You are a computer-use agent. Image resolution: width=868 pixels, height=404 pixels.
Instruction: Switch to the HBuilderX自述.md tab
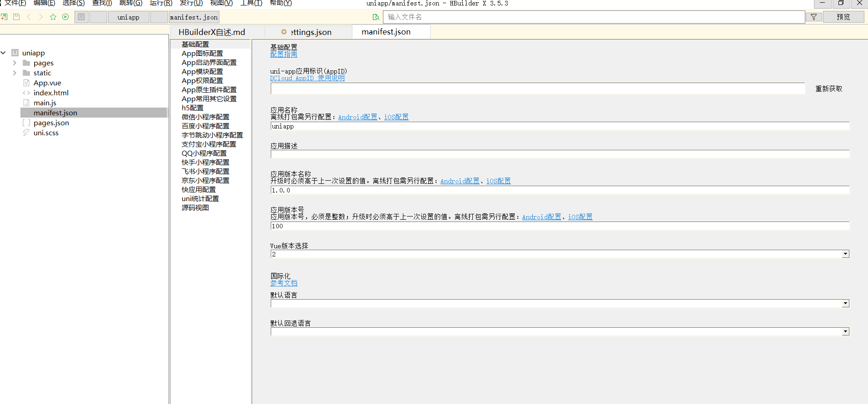pyautogui.click(x=212, y=32)
